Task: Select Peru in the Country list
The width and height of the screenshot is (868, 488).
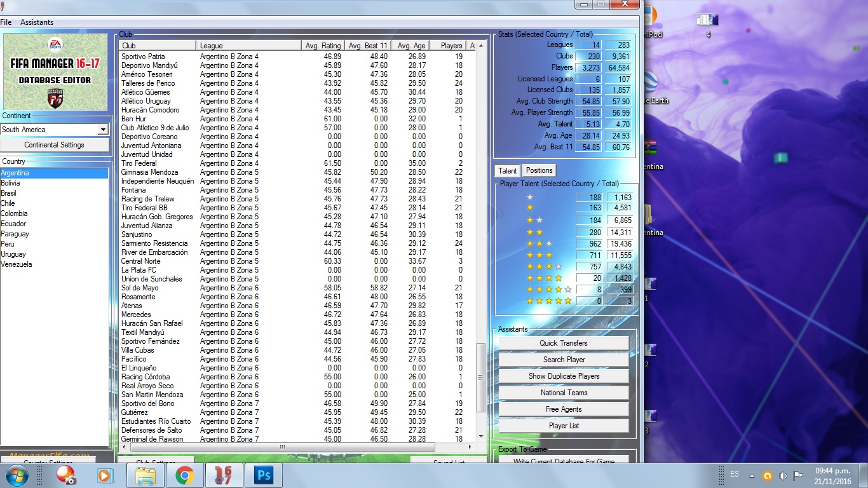Action: click(x=54, y=244)
